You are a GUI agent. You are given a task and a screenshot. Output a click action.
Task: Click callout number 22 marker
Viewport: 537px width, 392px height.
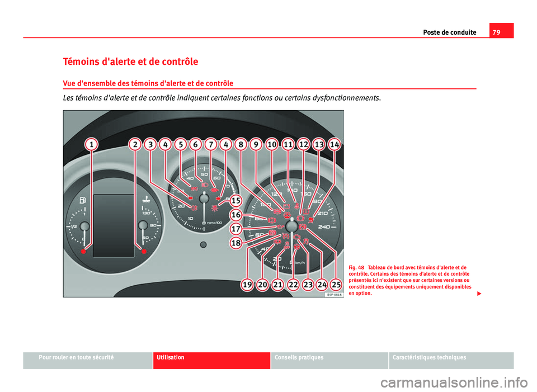click(293, 285)
